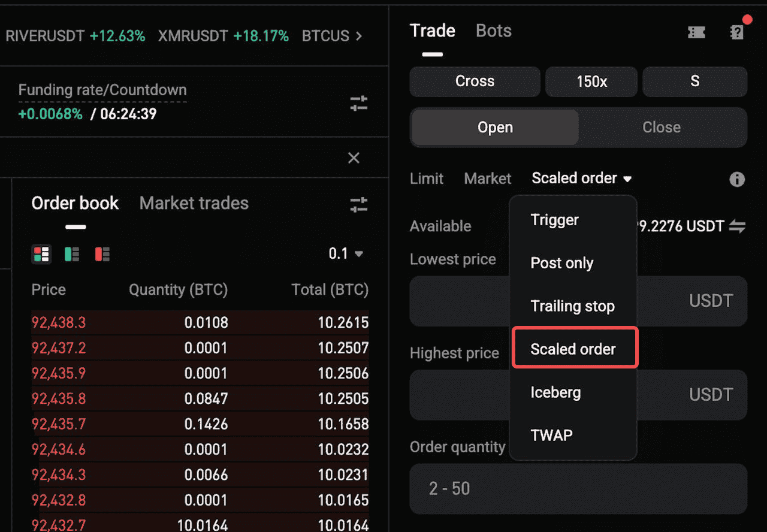Click the 150x leverage button
The width and height of the screenshot is (767, 532).
pos(591,81)
